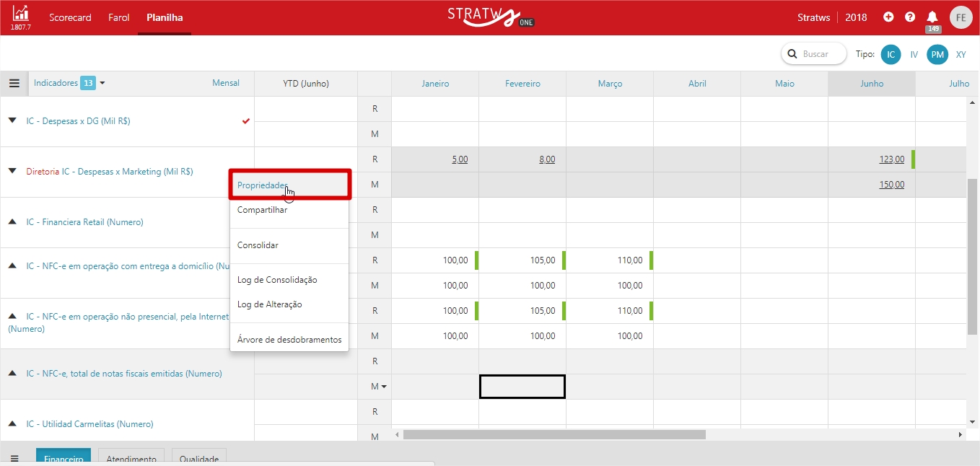Open the M dropdown arrow in the NFC-e total row
This screenshot has width=980, height=466.
[x=384, y=387]
